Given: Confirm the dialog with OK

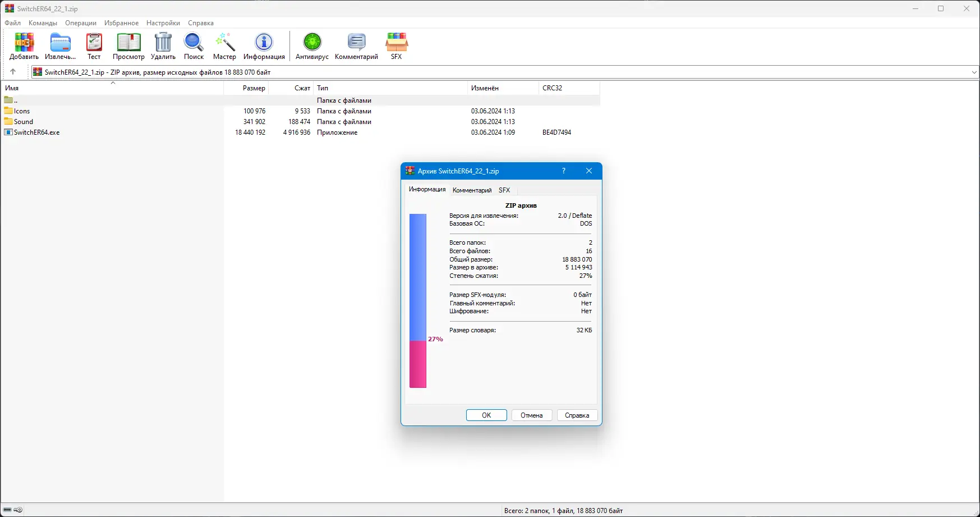Looking at the screenshot, I should 486,415.
